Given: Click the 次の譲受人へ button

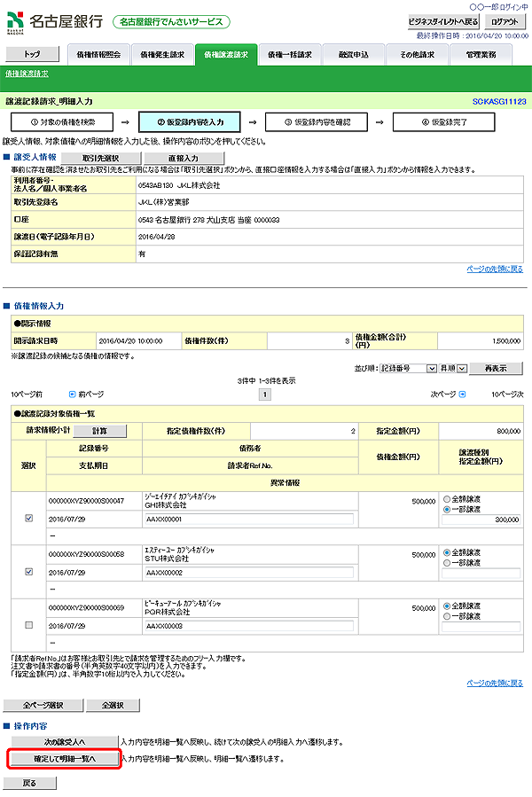Looking at the screenshot, I should coord(65,742).
